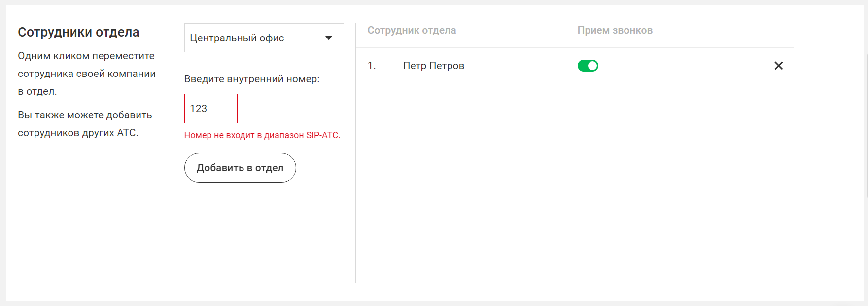
Task: Select the employee name Петр Петров
Action: click(433, 66)
